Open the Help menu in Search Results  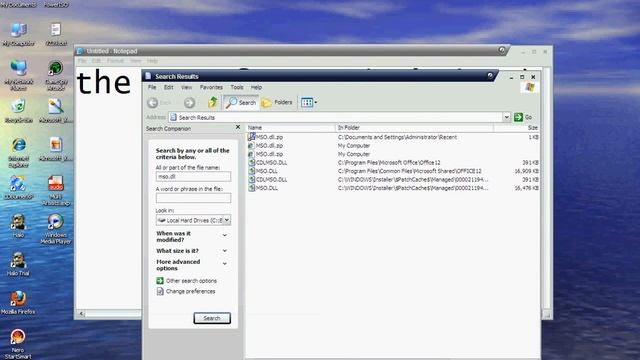pos(256,87)
